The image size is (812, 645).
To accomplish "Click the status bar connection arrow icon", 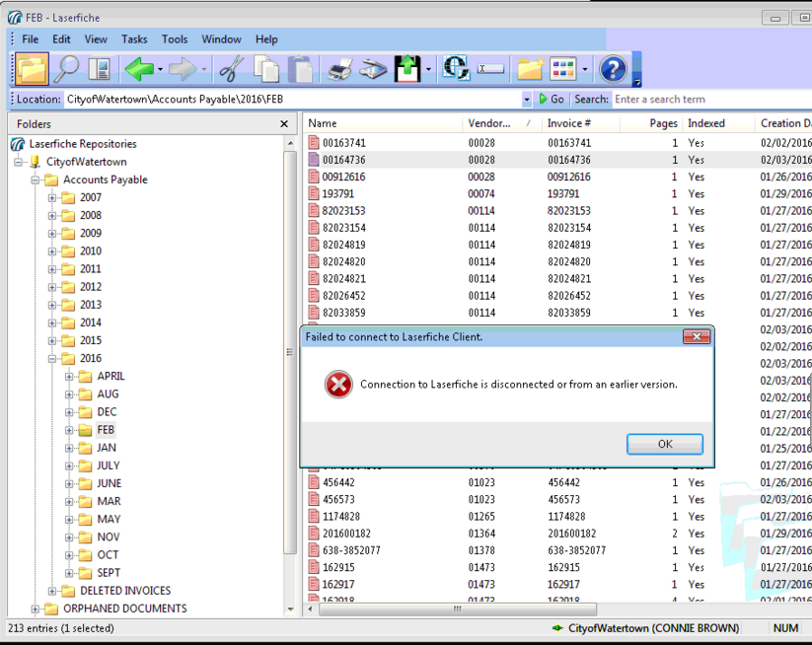I will tap(557, 628).
